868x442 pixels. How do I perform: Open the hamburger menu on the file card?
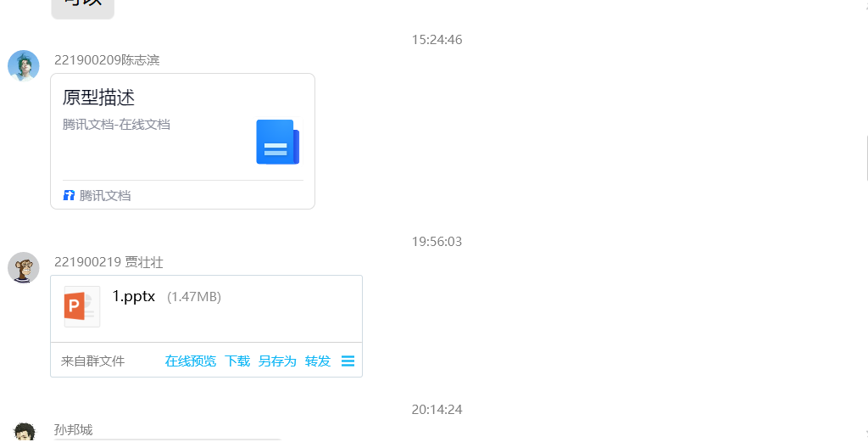(x=348, y=361)
